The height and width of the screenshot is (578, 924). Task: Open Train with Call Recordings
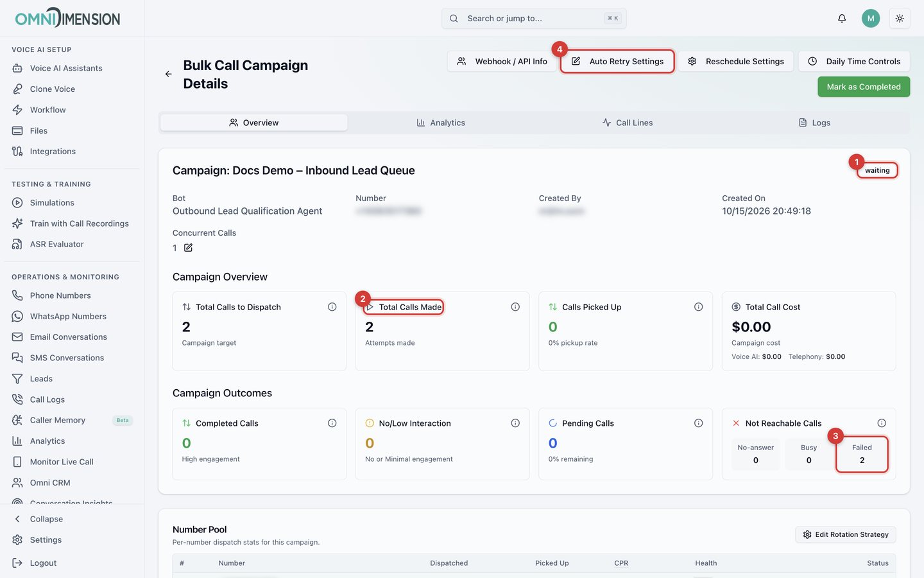(x=72, y=223)
